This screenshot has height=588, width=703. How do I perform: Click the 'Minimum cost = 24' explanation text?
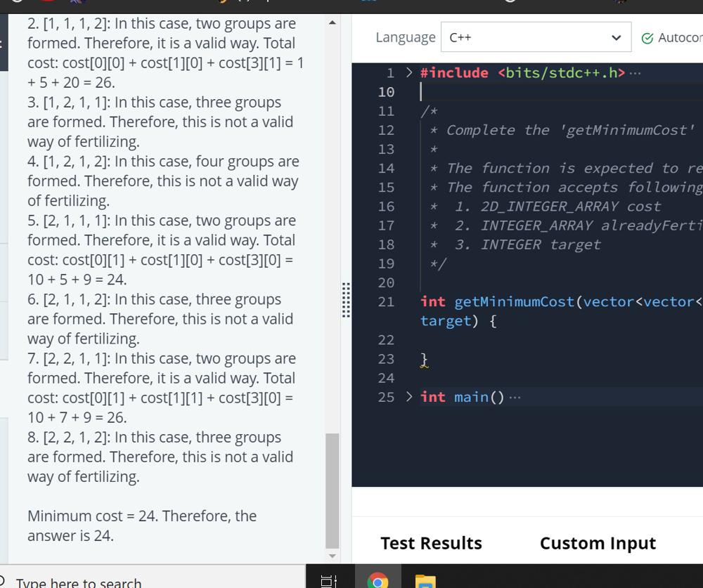point(142,525)
